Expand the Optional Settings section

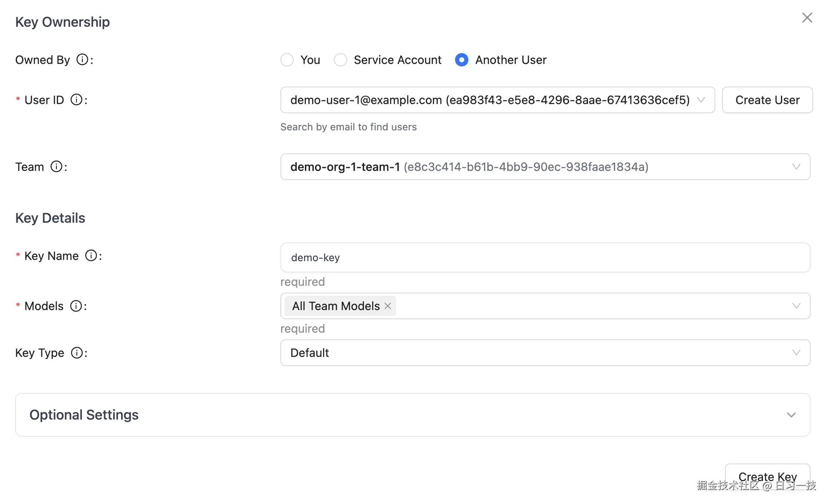click(x=791, y=415)
